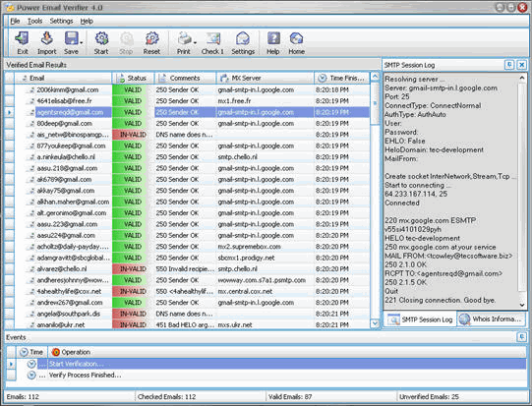Sort by the Comments column header
Image resolution: width=532 pixels, height=406 pixels.
pyautogui.click(x=185, y=78)
